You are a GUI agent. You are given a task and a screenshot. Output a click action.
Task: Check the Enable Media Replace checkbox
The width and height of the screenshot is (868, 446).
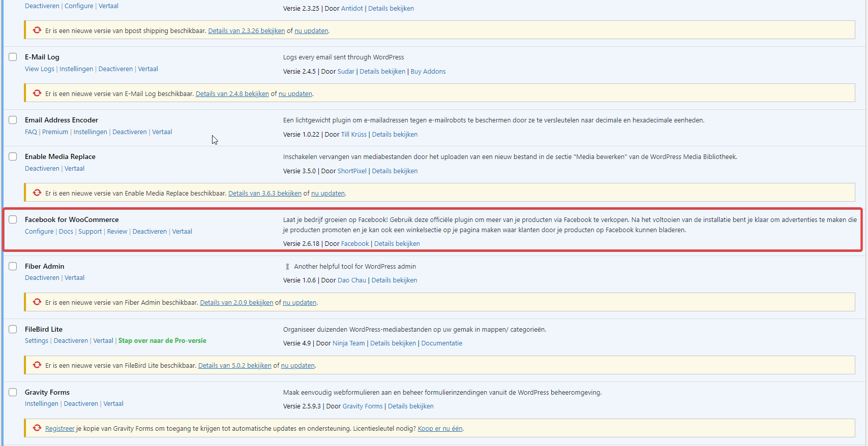pos(13,156)
